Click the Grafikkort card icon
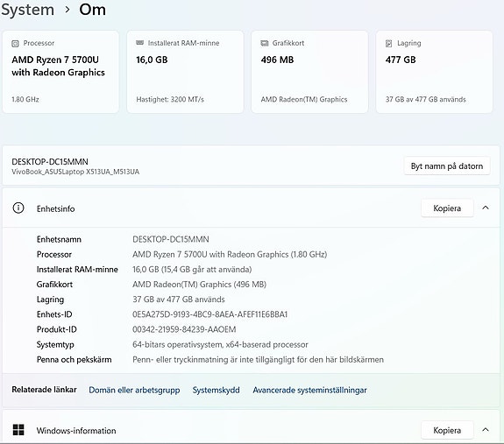The image size is (504, 444). (x=264, y=43)
